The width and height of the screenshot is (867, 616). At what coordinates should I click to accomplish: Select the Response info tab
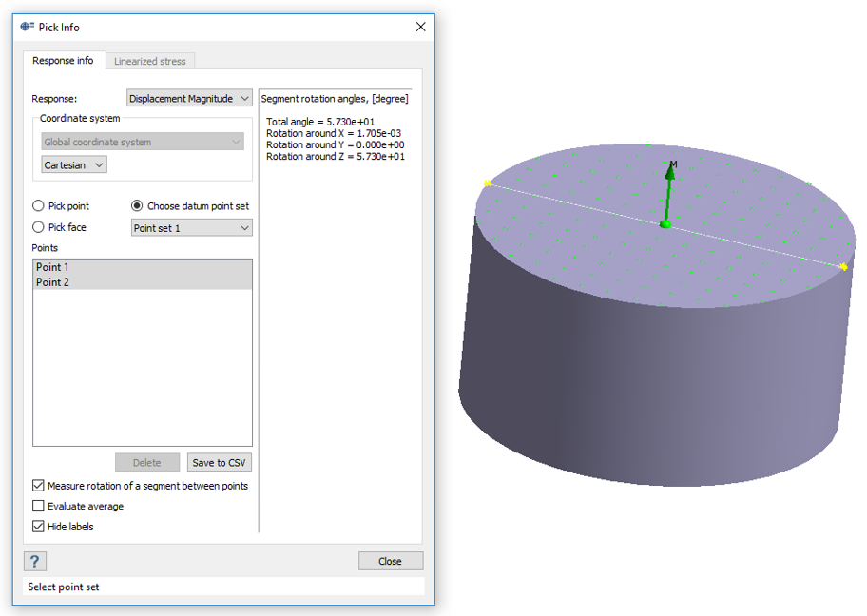(x=63, y=61)
